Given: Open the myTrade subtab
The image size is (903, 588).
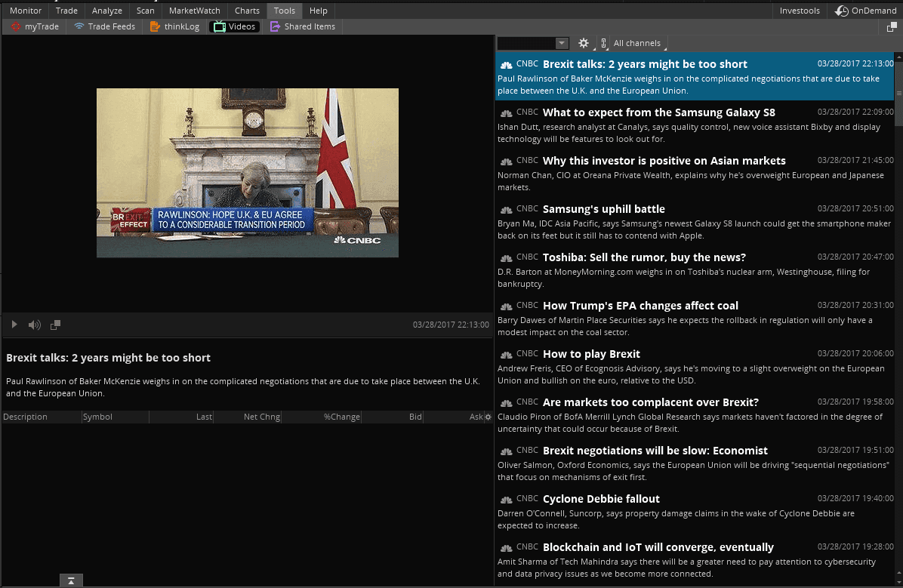Looking at the screenshot, I should [35, 26].
